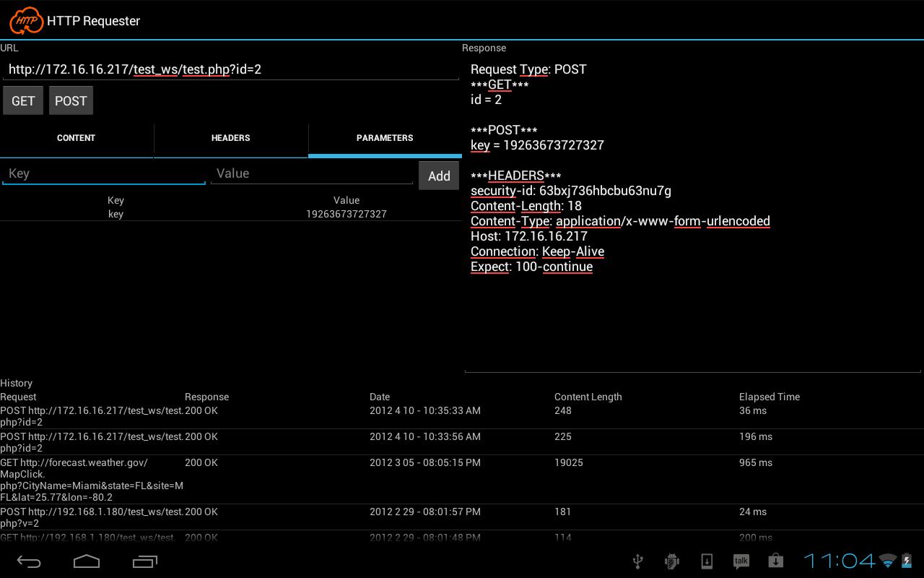Image resolution: width=924 pixels, height=578 pixels.
Task: Tap the Wi-Fi signal icon
Action: click(x=888, y=561)
